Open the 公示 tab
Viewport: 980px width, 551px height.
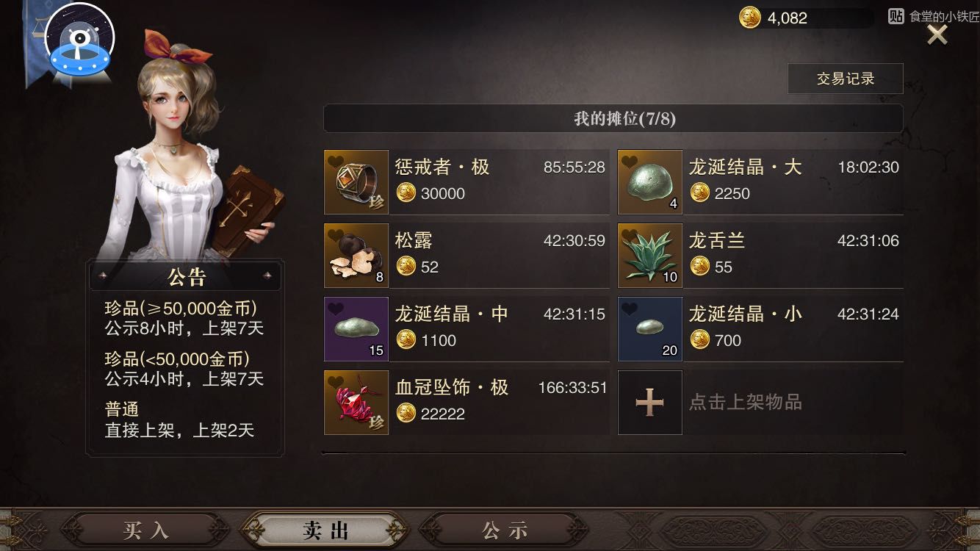coord(505,530)
